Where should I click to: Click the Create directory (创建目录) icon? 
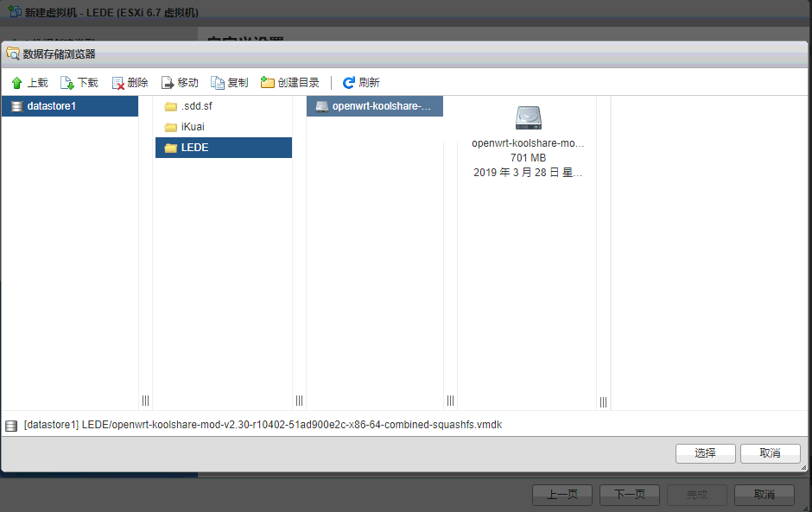(x=268, y=83)
